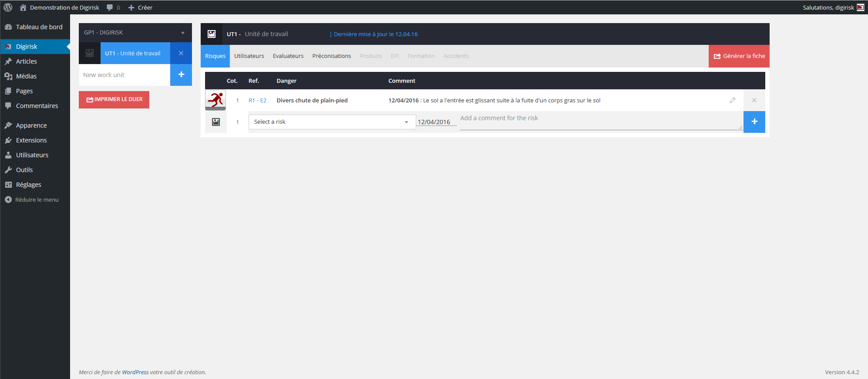Click the Version 4.4.2 footer text
The height and width of the screenshot is (379, 868).
pos(842,372)
